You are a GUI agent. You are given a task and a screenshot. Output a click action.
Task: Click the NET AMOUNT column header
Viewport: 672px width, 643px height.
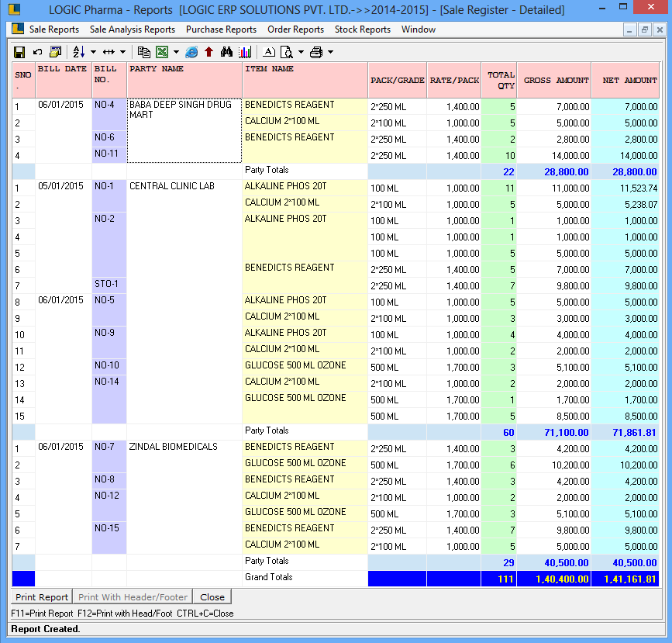click(x=625, y=80)
